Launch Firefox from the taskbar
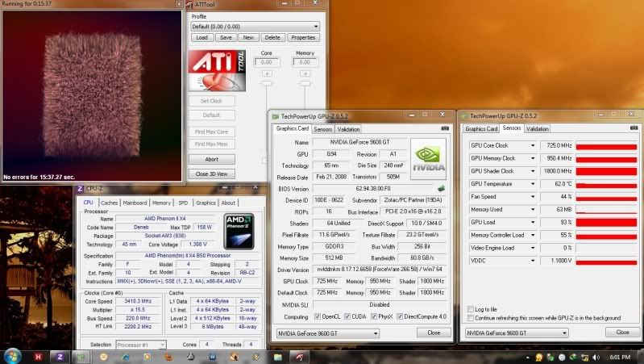 [x=168, y=357]
